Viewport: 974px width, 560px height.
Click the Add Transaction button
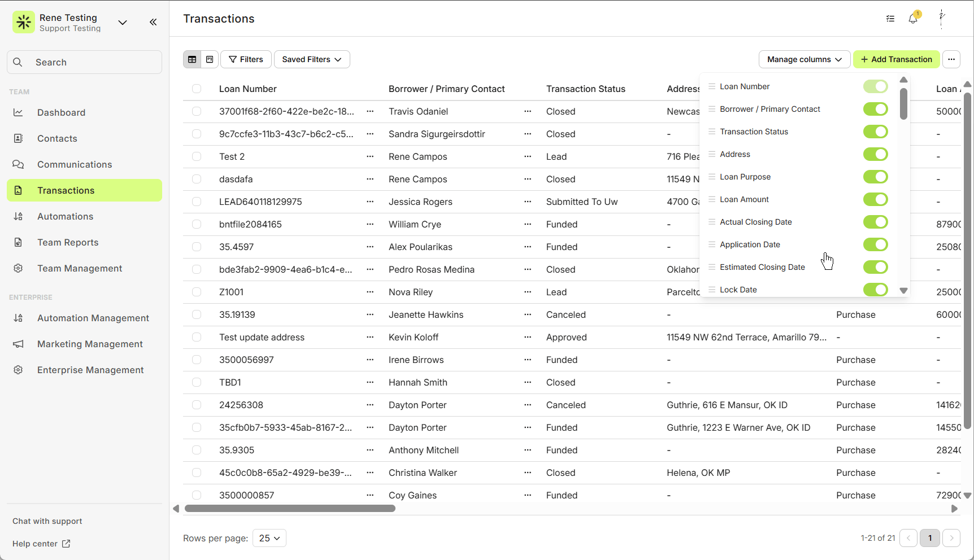pos(896,59)
